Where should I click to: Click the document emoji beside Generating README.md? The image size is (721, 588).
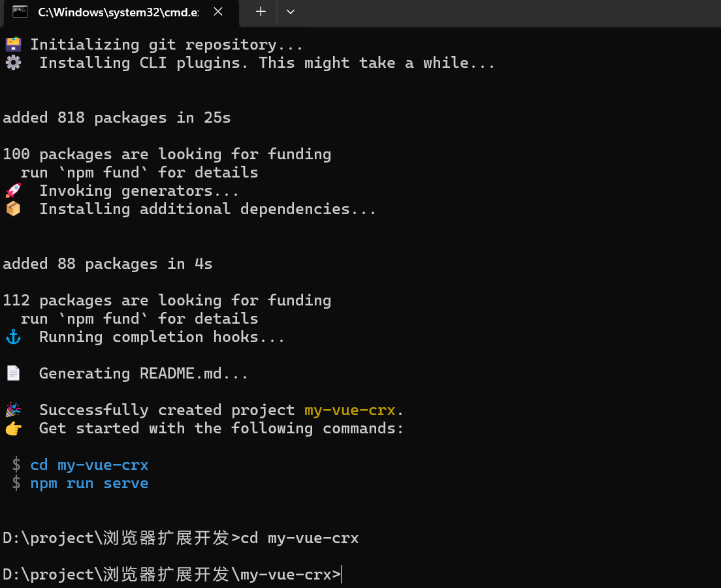[13, 373]
